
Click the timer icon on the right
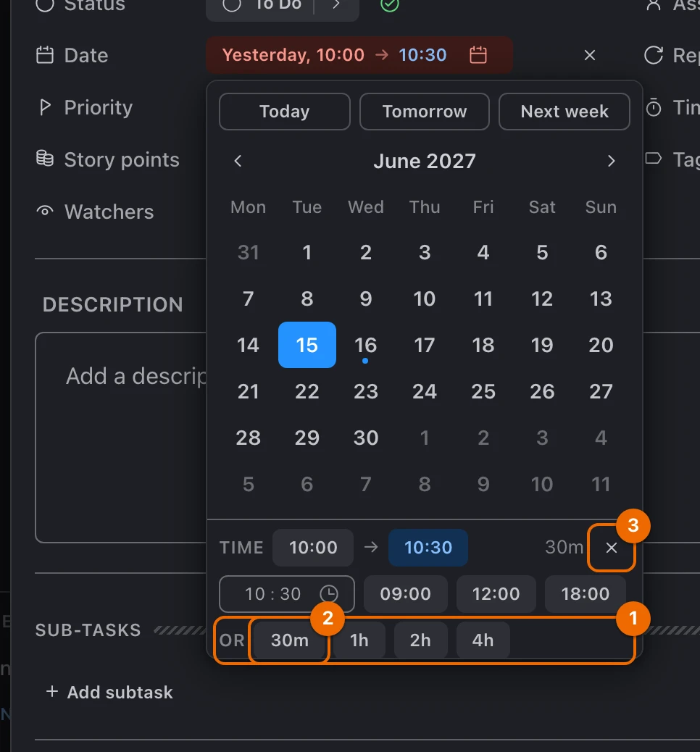653,107
